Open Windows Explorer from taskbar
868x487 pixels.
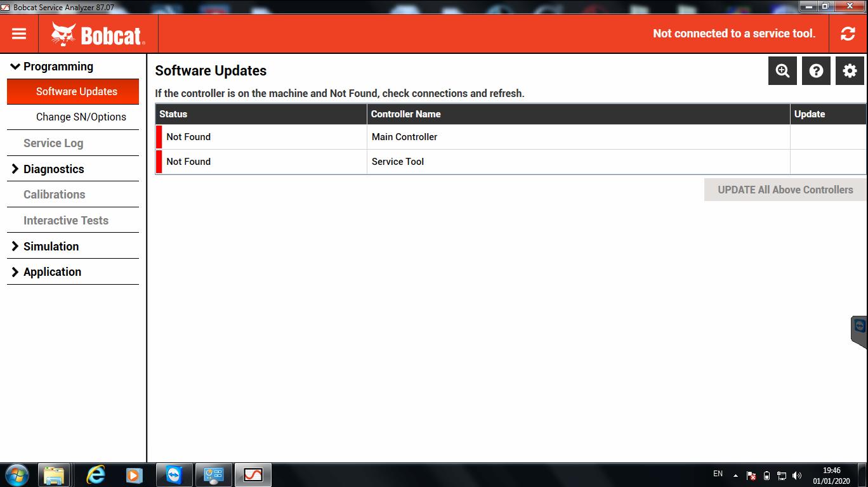pyautogui.click(x=54, y=475)
